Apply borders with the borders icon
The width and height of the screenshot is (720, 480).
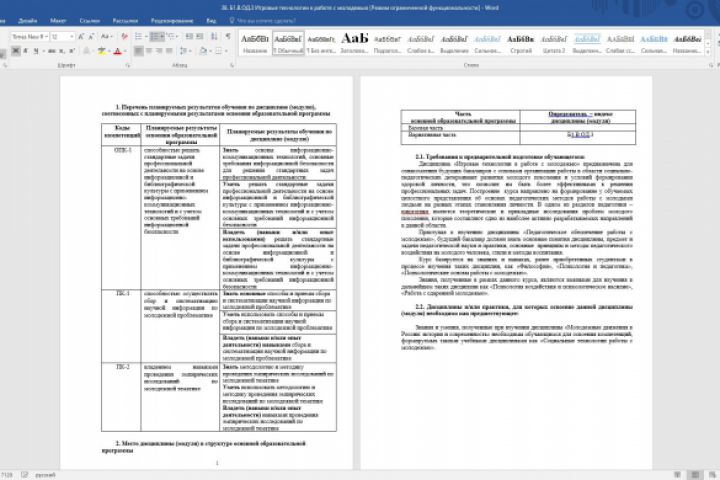[219, 51]
